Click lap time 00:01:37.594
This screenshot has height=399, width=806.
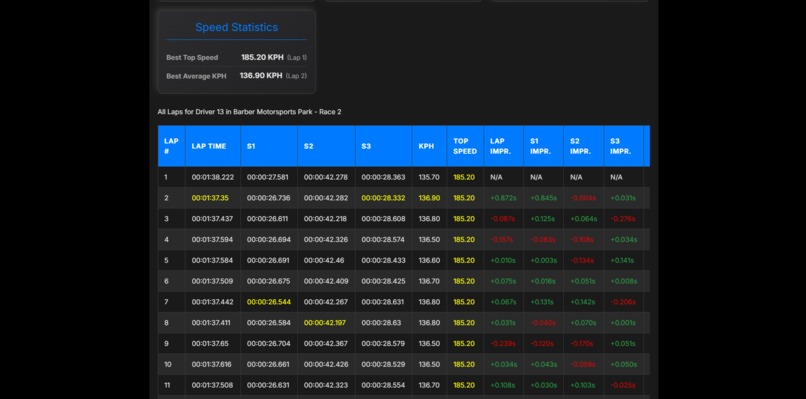[212, 240]
